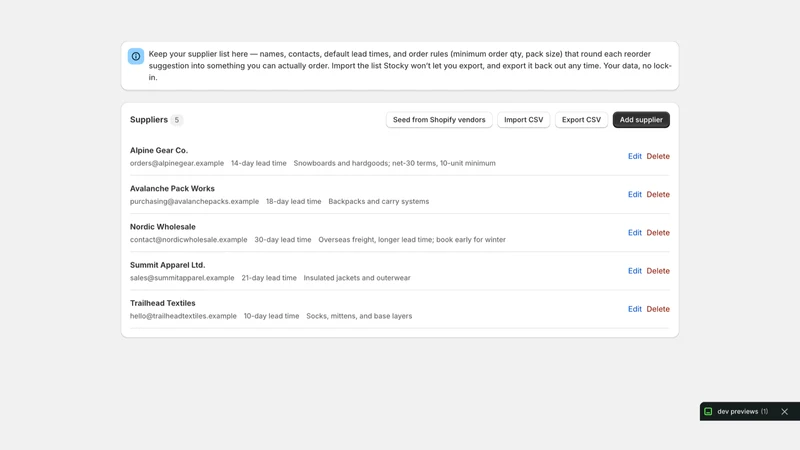The height and width of the screenshot is (450, 800).
Task: Click the 14-day lead time text
Action: (x=259, y=163)
